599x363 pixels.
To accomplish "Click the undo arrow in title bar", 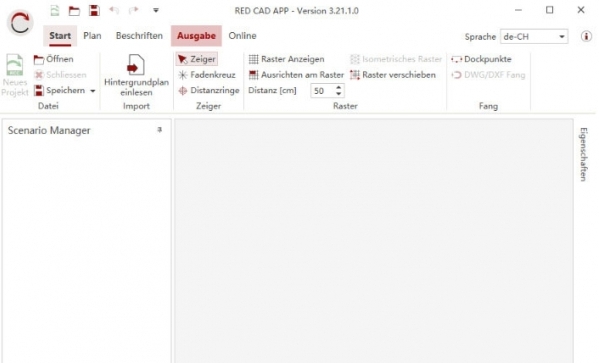I will 114,10.
